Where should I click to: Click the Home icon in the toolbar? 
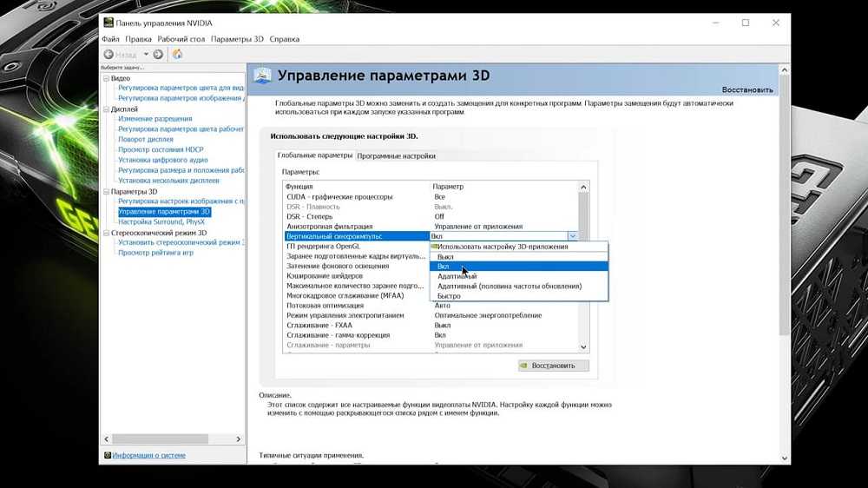click(178, 54)
